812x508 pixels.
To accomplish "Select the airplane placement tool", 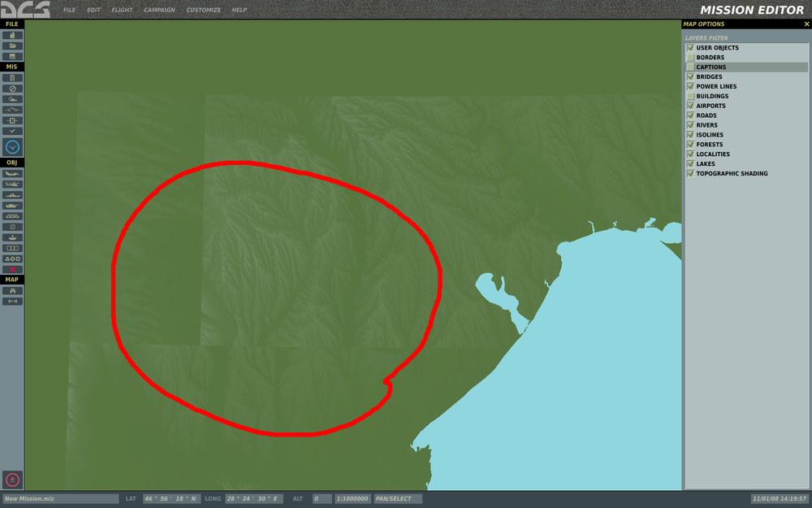I will coord(11,172).
